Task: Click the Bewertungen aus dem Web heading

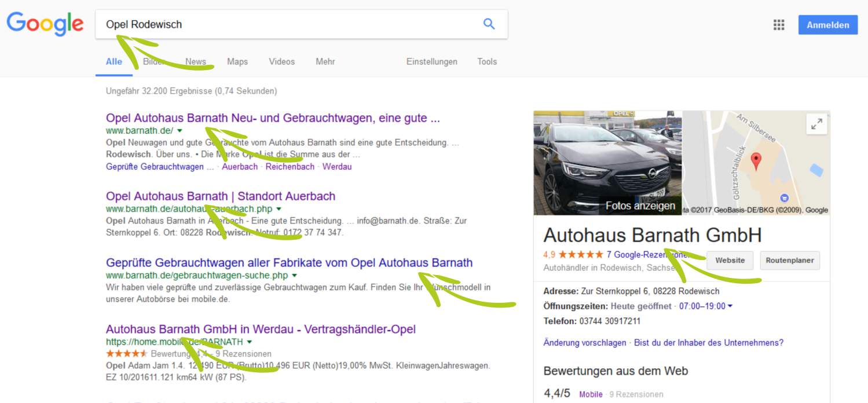Action: click(x=616, y=371)
